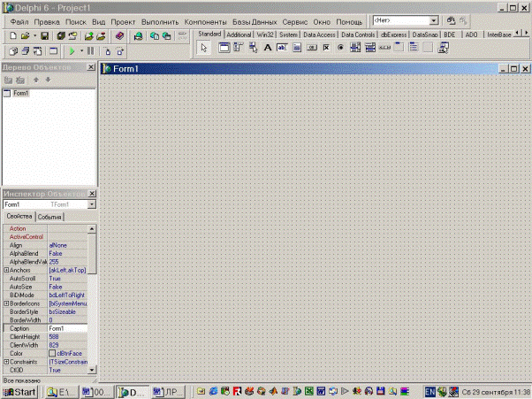Viewport: 532px width, 399px height.
Task: Pick the Frames component in the palette
Action: pyautogui.click(x=224, y=48)
